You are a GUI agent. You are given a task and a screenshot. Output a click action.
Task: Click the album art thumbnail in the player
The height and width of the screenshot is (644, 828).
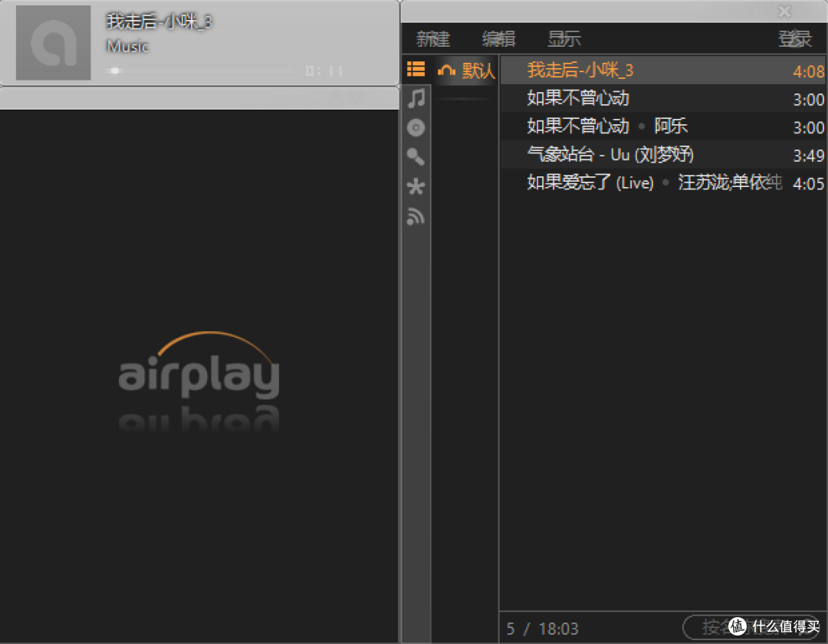[54, 43]
